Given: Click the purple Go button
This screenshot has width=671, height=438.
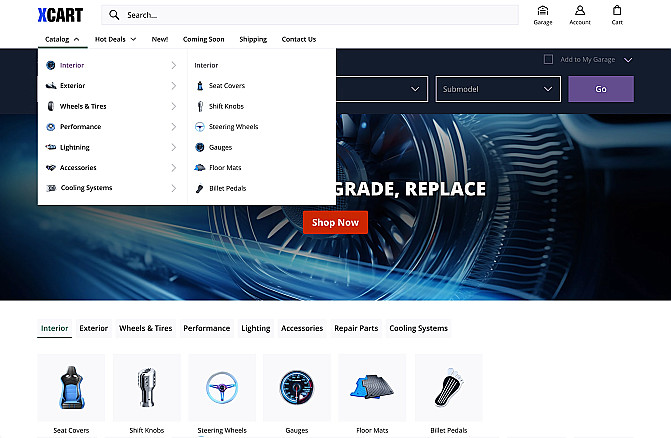Looking at the screenshot, I should [601, 89].
